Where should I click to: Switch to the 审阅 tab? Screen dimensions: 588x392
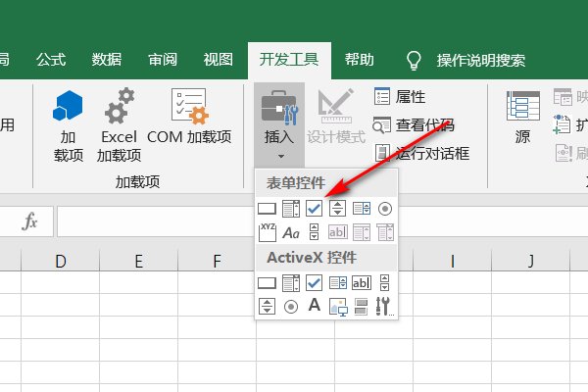[x=163, y=60]
